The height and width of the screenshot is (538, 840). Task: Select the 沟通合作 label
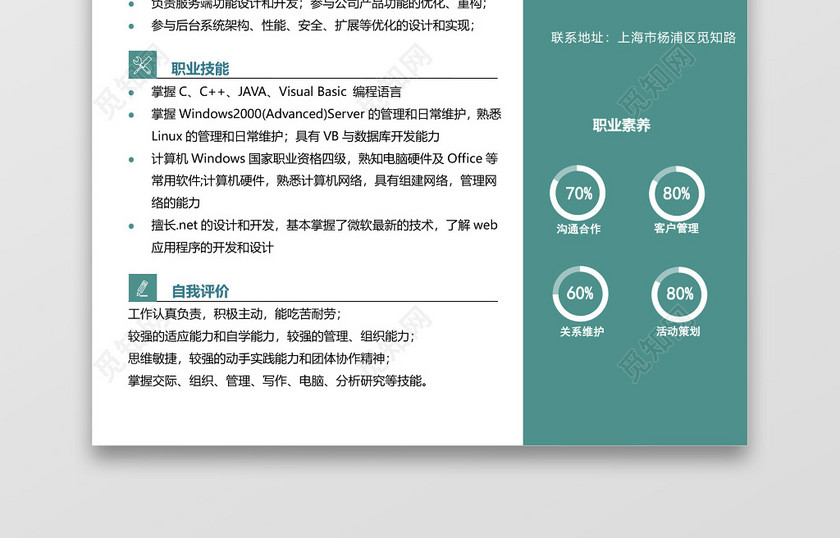pyautogui.click(x=579, y=229)
